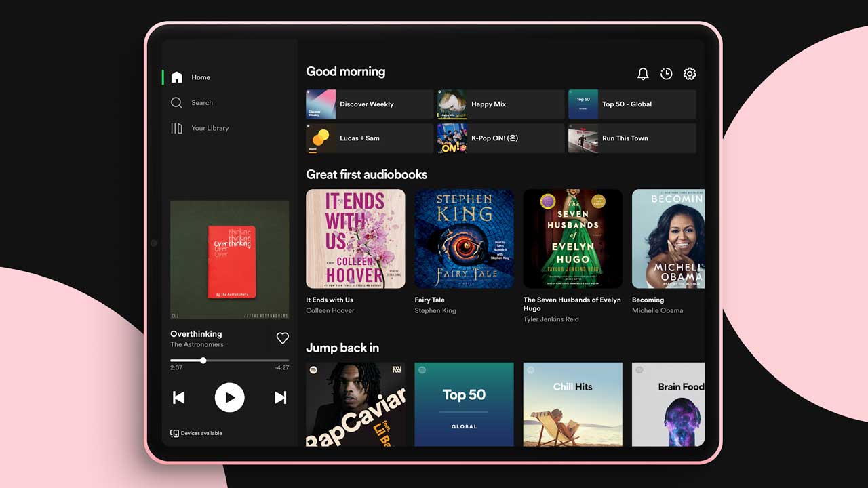Open the Top 50 - Global shortcut
The width and height of the screenshot is (868, 488).
pos(632,104)
